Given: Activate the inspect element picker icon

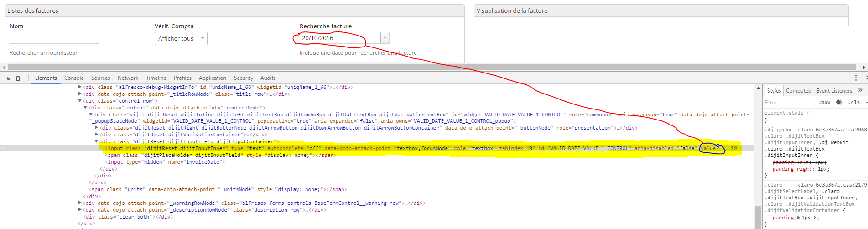Looking at the screenshot, I should pyautogui.click(x=8, y=78).
